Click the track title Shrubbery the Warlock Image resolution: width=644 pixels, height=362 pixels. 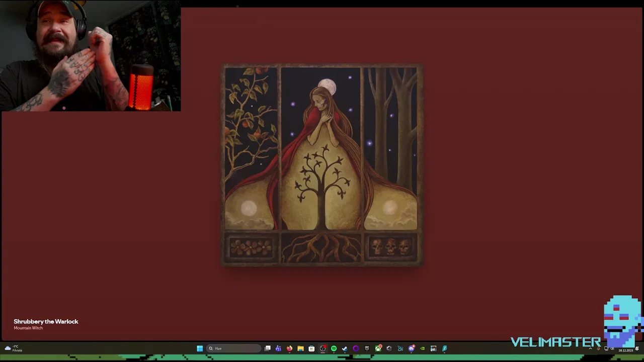[x=46, y=321]
